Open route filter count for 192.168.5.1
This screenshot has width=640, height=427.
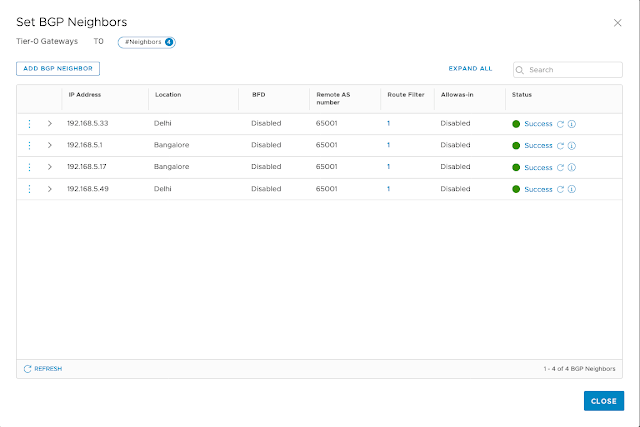(x=389, y=146)
